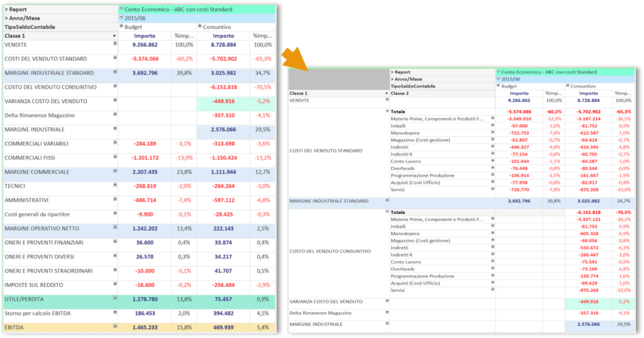Click Anno/Mese field label in right table

click(x=407, y=79)
